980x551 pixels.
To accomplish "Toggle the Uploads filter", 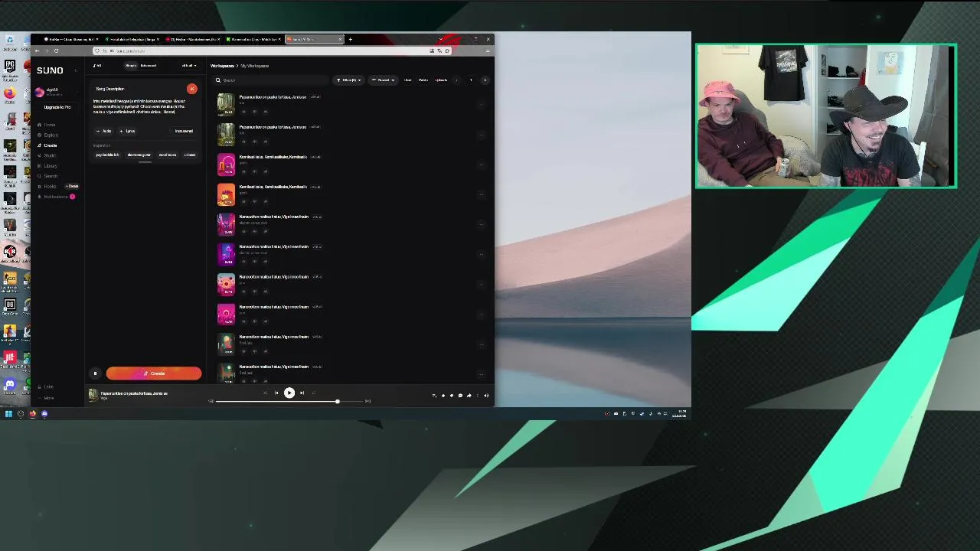I will 441,80.
